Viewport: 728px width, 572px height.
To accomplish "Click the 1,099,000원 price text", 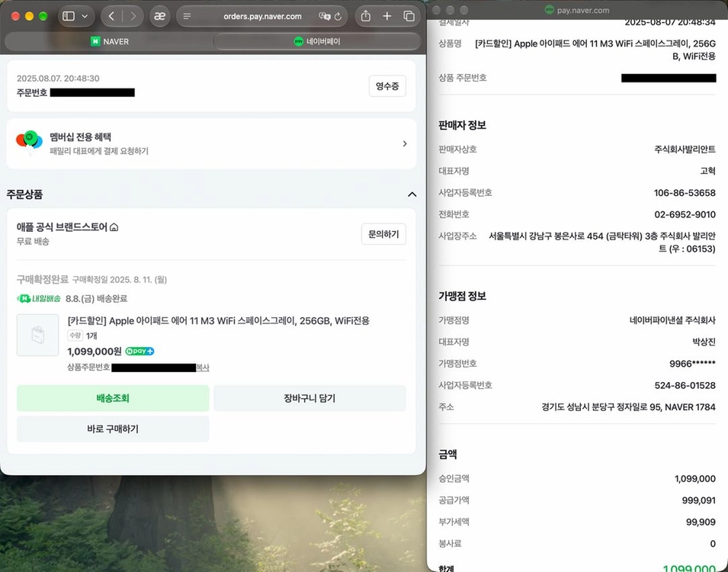I will (x=95, y=352).
